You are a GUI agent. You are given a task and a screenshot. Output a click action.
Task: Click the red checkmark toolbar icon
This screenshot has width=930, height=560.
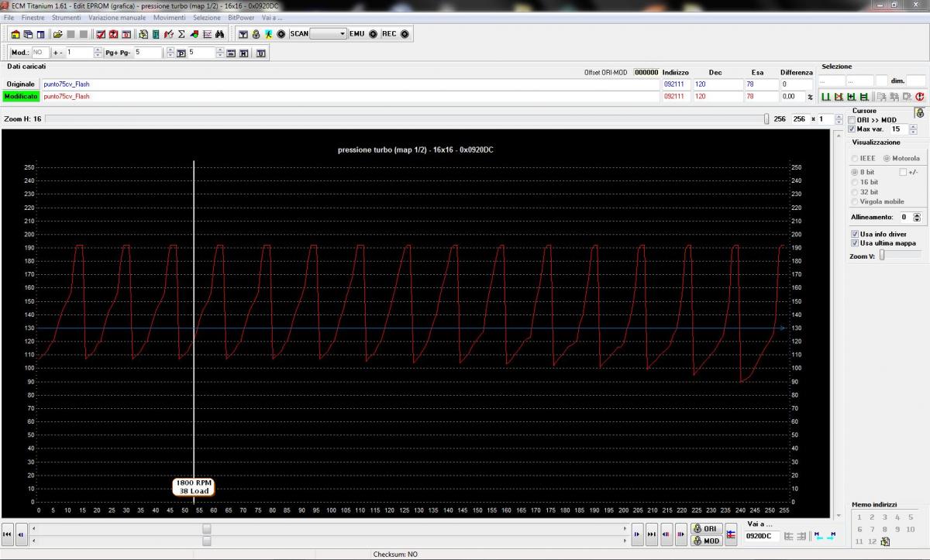tap(101, 34)
